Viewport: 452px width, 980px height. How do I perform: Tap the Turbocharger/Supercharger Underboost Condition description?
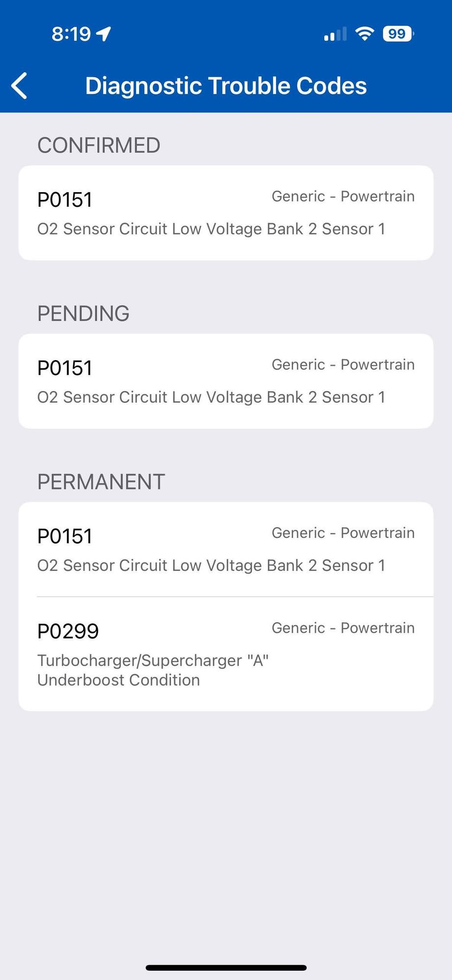click(x=153, y=670)
